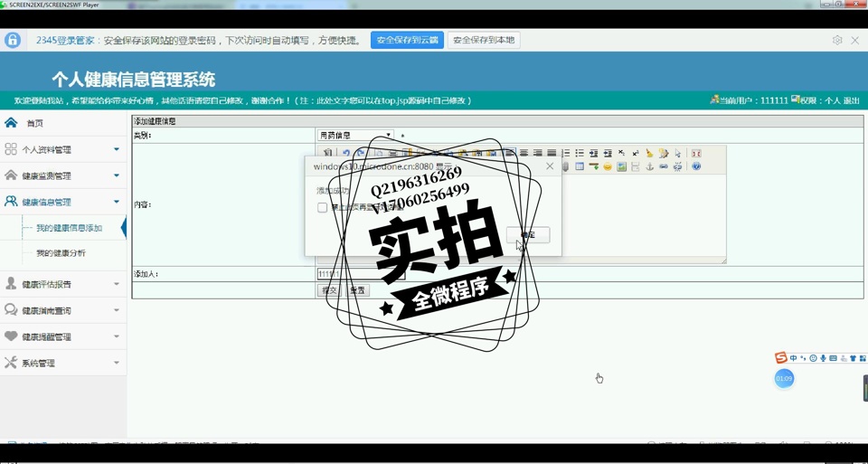Image resolution: width=868 pixels, height=464 pixels.
Task: Click the anchor icon in editor toolbar
Action: (x=649, y=166)
